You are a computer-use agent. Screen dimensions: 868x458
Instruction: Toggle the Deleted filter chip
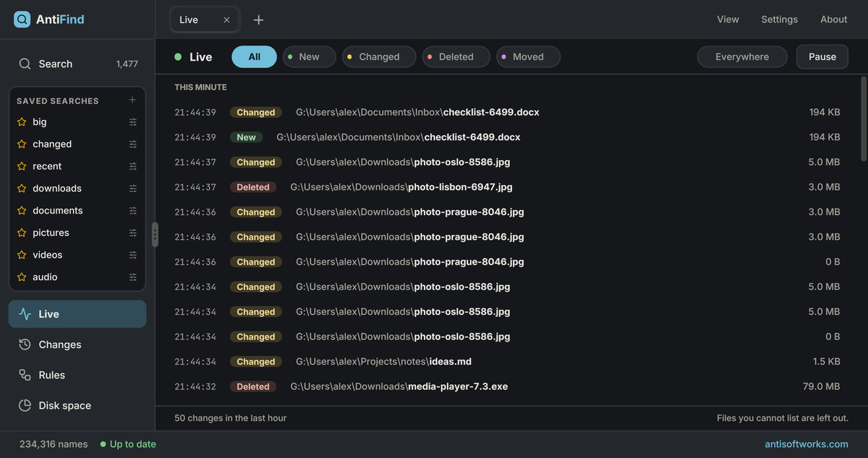pyautogui.click(x=456, y=56)
